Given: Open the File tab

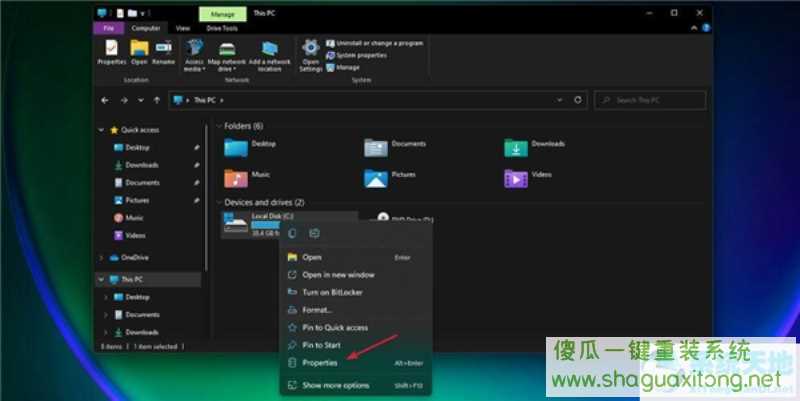Looking at the screenshot, I should (x=109, y=28).
